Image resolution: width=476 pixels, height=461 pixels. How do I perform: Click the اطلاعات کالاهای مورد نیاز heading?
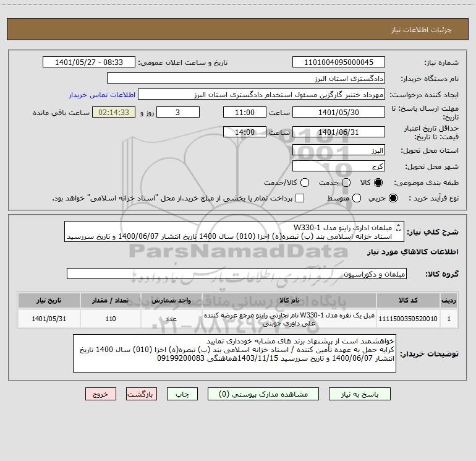click(413, 252)
